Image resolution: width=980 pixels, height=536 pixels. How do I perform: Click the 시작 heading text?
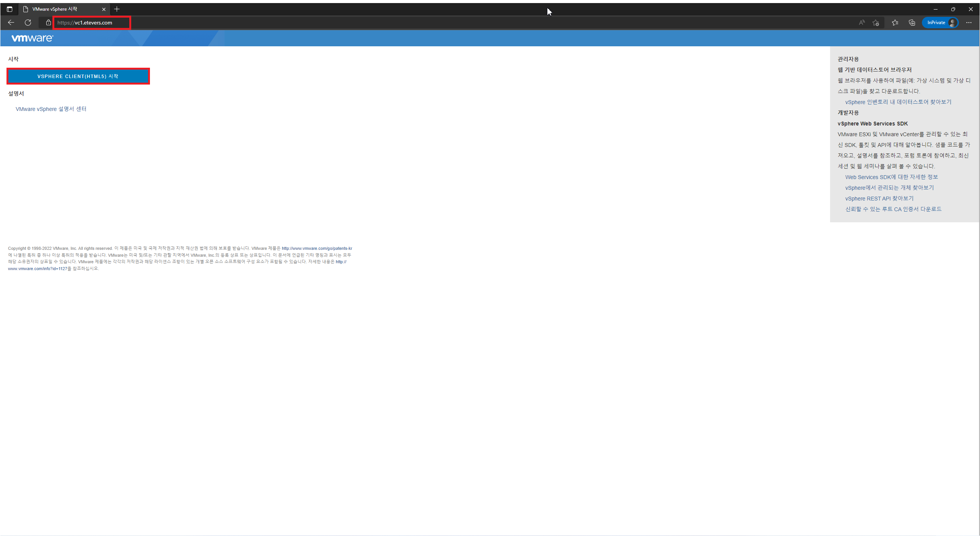point(13,59)
